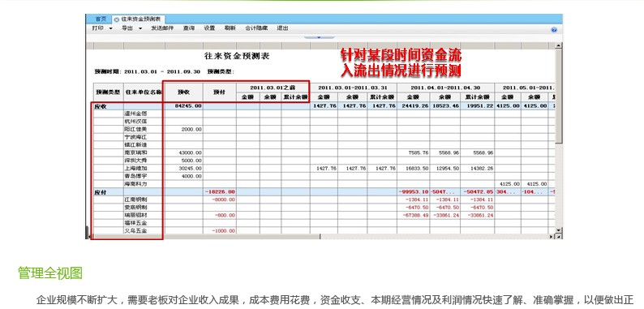
Task: Open the 打印 dropdown arrow
Action: [x=110, y=28]
